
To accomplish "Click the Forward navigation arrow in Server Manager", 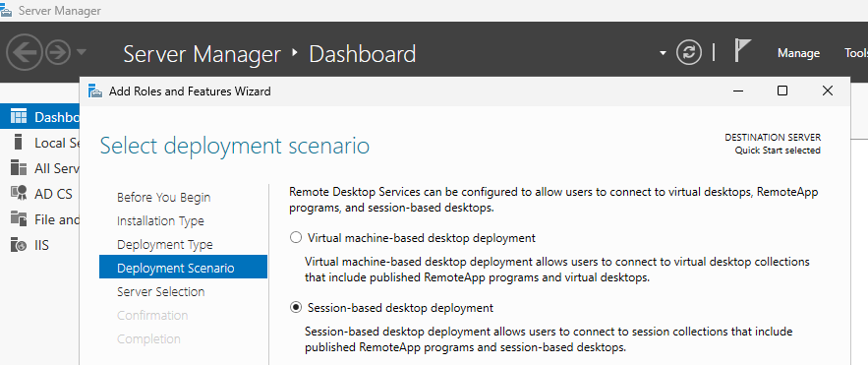I will (x=58, y=52).
